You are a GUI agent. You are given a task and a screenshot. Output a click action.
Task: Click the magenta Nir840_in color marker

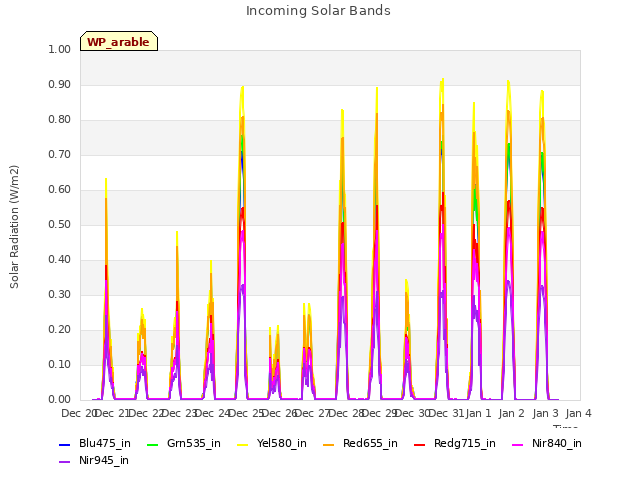tap(518, 444)
